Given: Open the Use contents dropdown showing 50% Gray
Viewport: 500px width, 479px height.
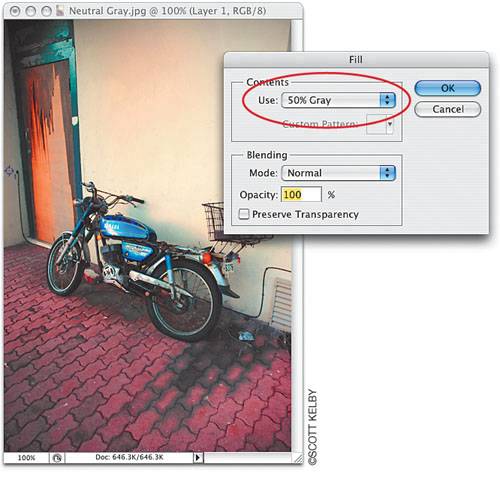Looking at the screenshot, I should [x=338, y=100].
